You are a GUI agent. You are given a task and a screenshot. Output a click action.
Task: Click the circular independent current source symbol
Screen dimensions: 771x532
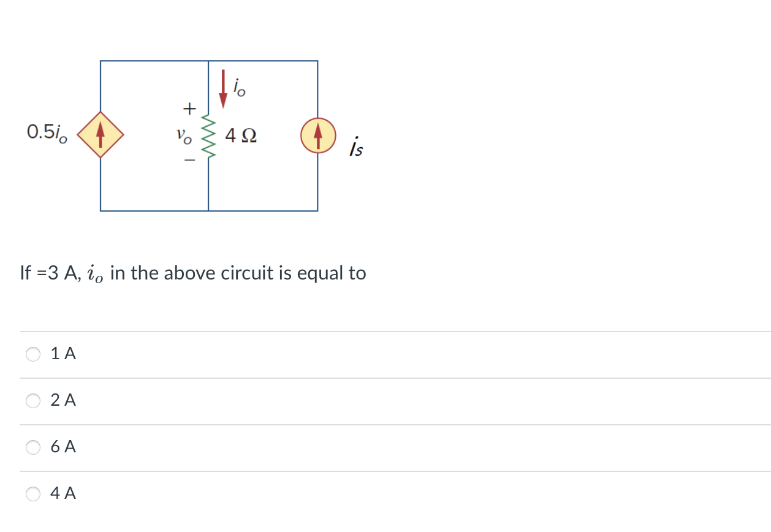pos(317,135)
